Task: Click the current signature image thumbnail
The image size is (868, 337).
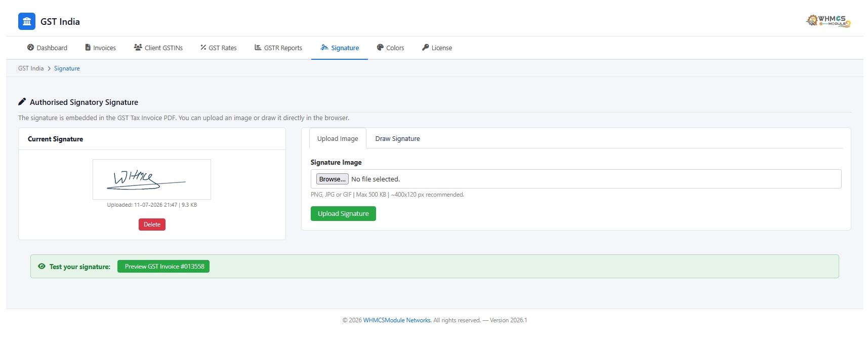Action: point(152,179)
